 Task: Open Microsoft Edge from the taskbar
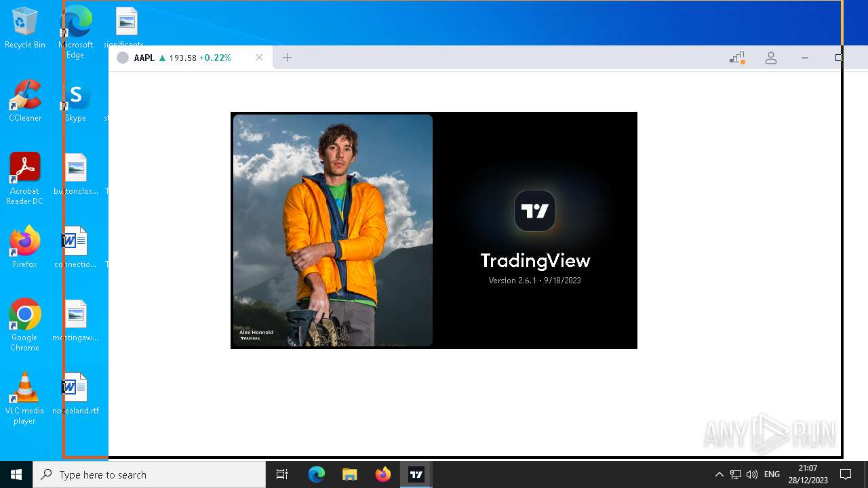pos(317,474)
